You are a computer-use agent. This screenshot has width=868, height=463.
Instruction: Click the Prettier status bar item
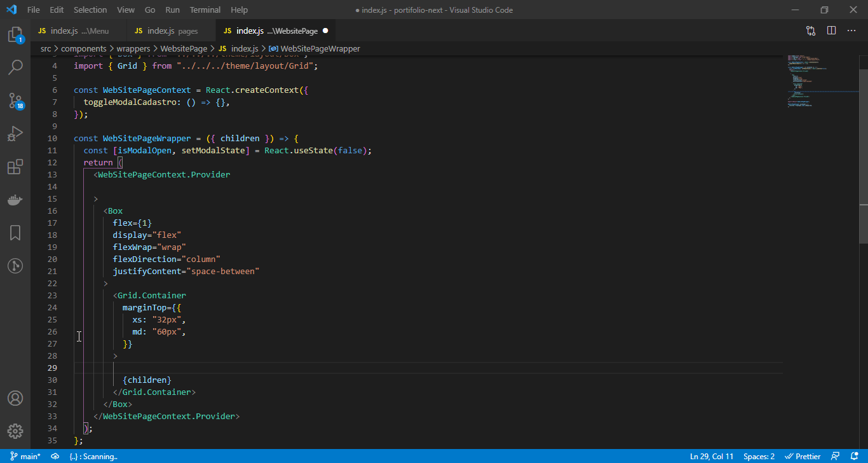click(x=803, y=457)
